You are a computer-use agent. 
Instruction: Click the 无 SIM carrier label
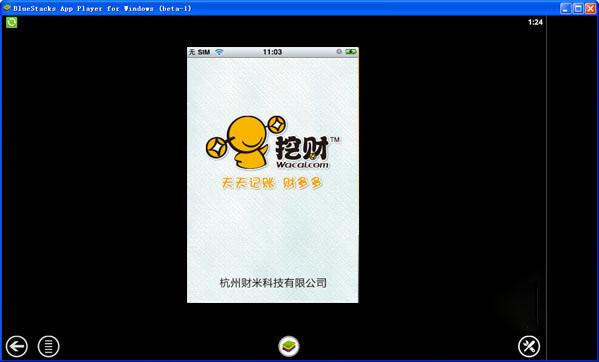[x=199, y=52]
